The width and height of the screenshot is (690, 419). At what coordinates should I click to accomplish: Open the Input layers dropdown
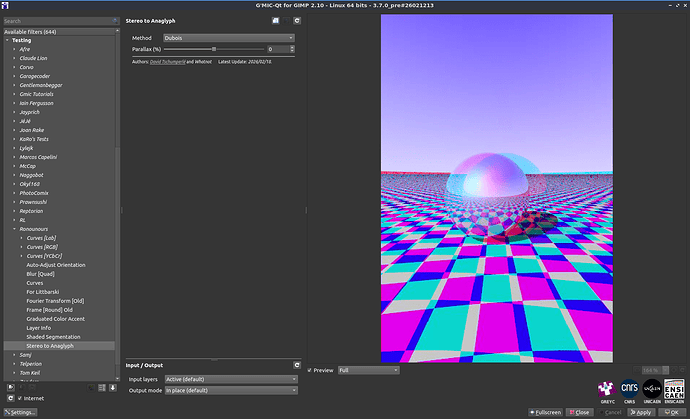point(233,379)
